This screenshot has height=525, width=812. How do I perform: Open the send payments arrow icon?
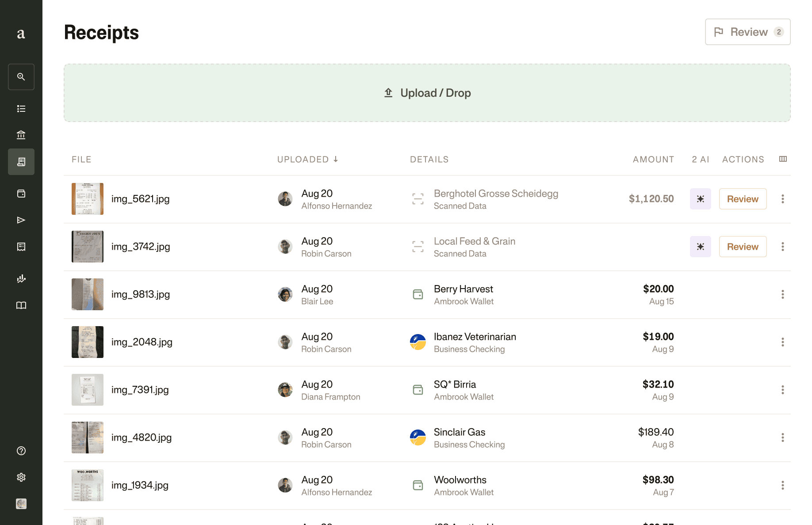pos(21,220)
